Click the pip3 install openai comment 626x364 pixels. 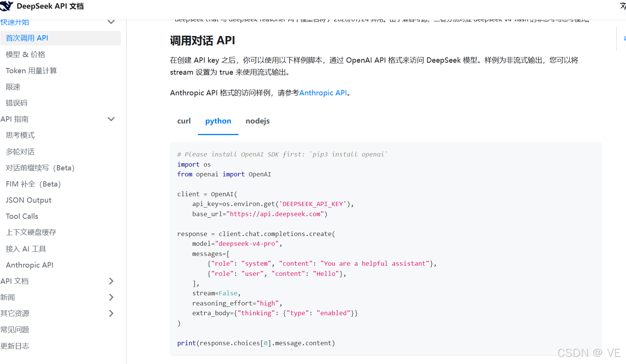(282, 154)
